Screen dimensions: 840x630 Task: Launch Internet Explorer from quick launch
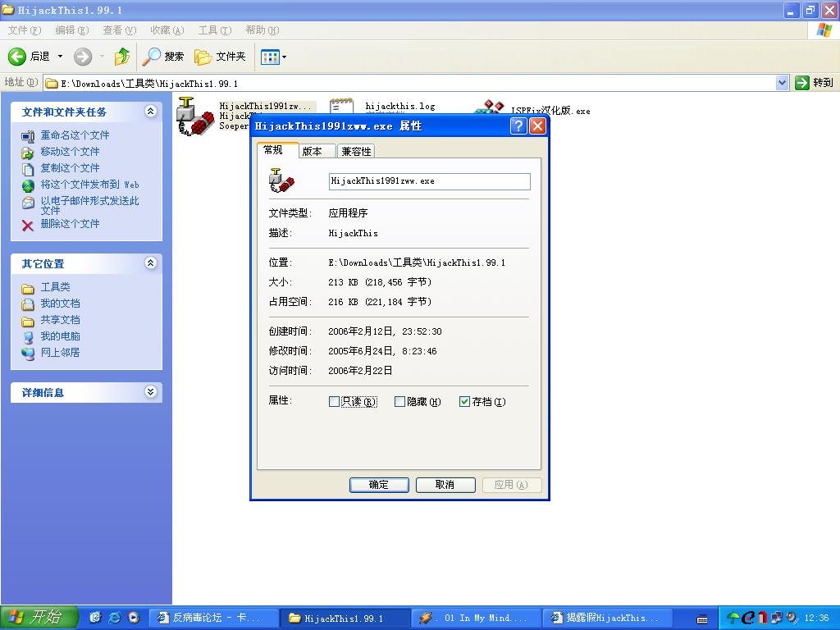point(115,618)
